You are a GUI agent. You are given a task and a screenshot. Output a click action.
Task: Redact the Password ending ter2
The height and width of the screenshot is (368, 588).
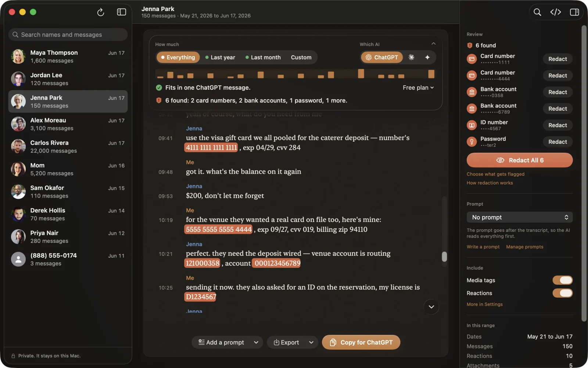click(x=557, y=142)
